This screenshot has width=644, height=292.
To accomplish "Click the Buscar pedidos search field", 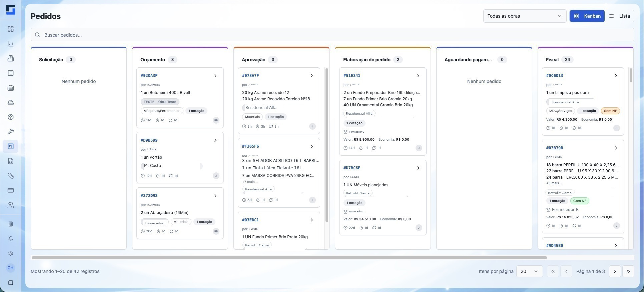I will tap(332, 35).
